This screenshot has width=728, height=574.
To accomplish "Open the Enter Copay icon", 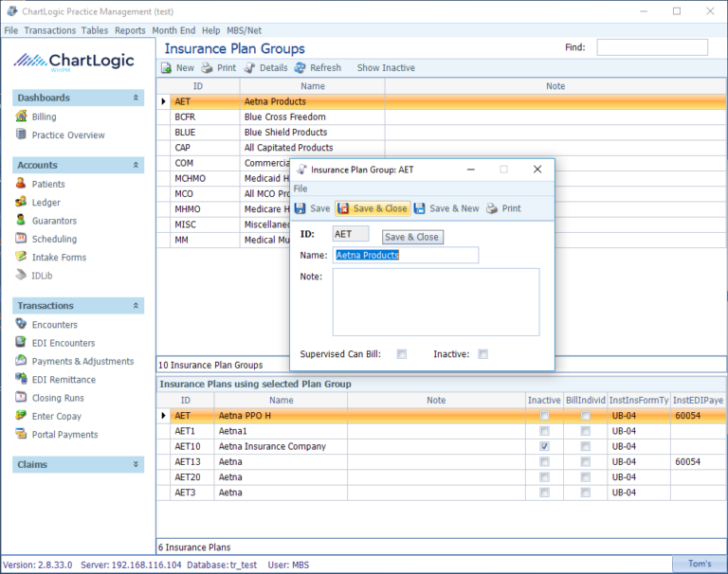I will point(21,415).
